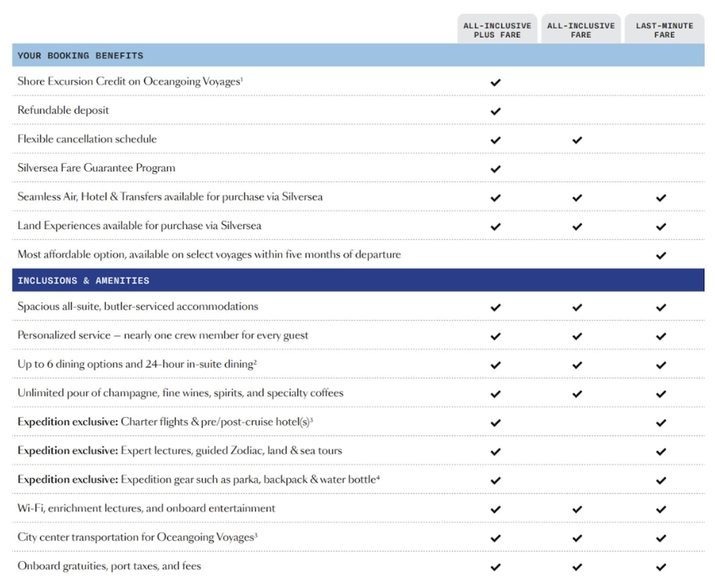Image resolution: width=715 pixels, height=588 pixels.
Task: Click the All-Inclusive Plus Fare column header
Action: pos(497,30)
